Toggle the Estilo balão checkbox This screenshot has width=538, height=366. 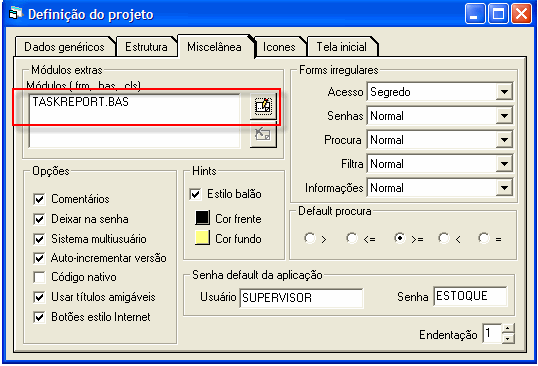[x=195, y=194]
